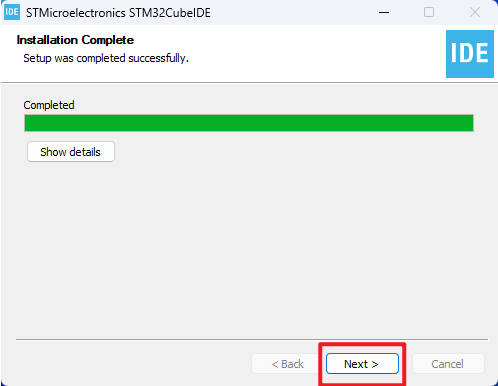Click the grayed-out Cancel button

(x=448, y=364)
